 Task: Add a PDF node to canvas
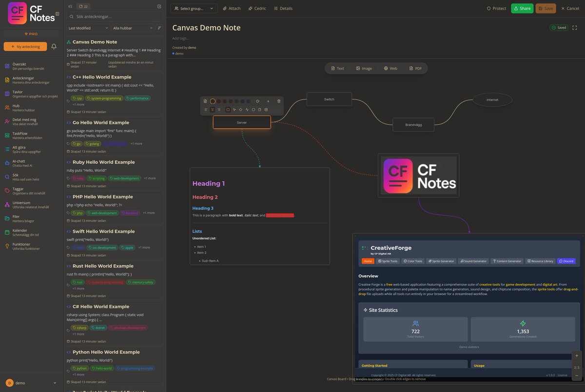415,68
